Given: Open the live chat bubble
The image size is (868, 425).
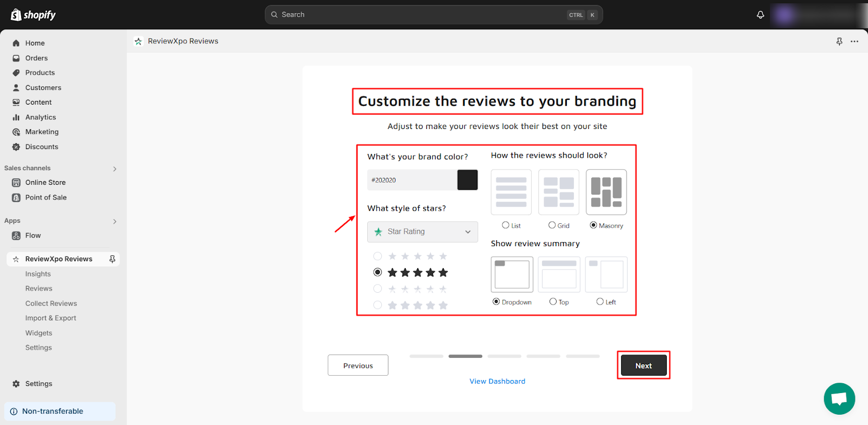Looking at the screenshot, I should tap(839, 398).
